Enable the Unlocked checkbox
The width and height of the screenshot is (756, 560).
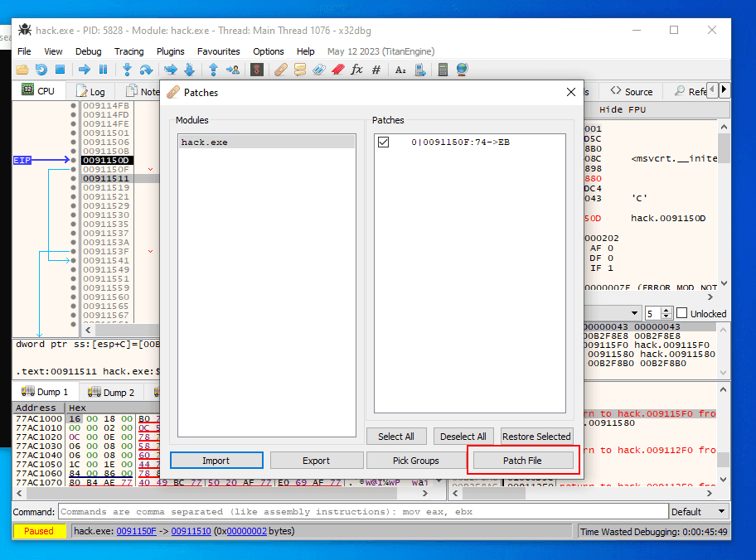coord(682,312)
